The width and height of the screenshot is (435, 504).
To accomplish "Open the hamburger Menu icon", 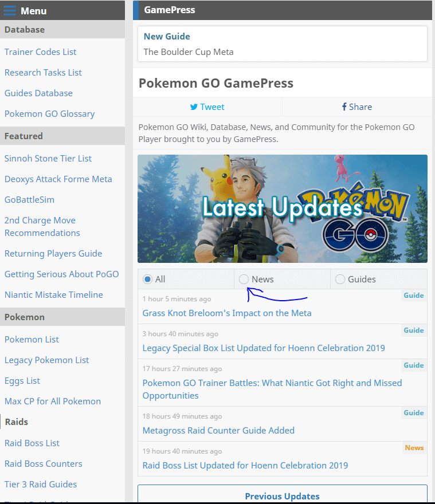I will [10, 11].
